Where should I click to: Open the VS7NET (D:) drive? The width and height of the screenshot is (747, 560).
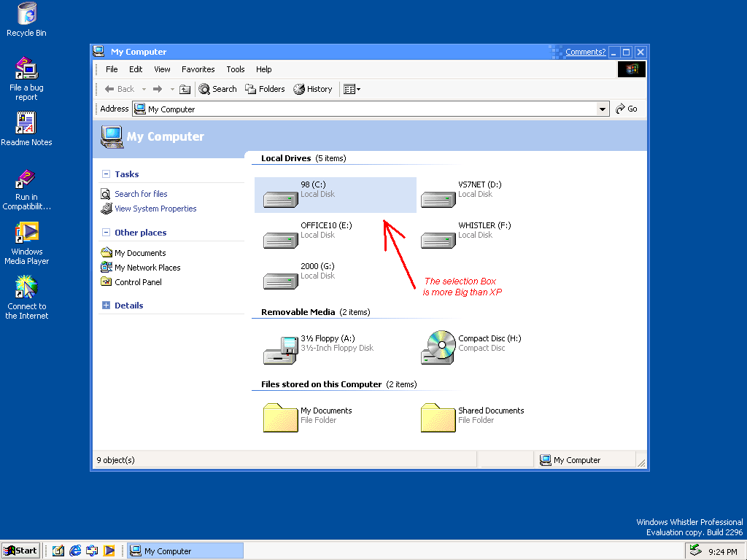pyautogui.click(x=438, y=195)
